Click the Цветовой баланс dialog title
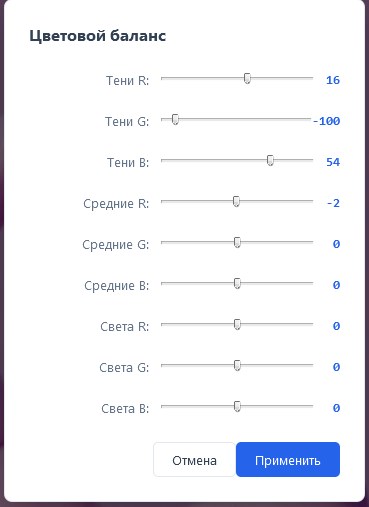The height and width of the screenshot is (507, 369). pyautogui.click(x=98, y=36)
